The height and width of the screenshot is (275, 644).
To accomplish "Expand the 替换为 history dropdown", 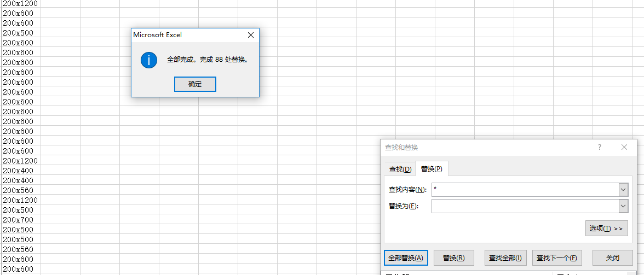I will coord(623,206).
